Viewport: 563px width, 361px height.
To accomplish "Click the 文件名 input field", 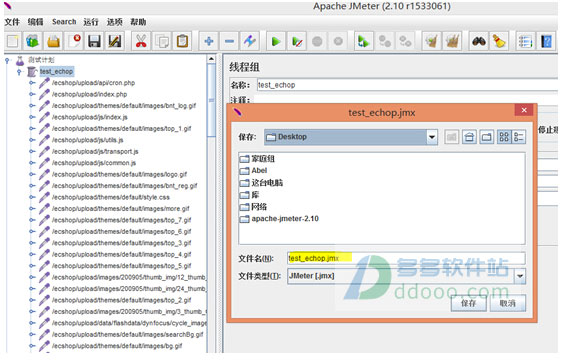I will pos(406,258).
